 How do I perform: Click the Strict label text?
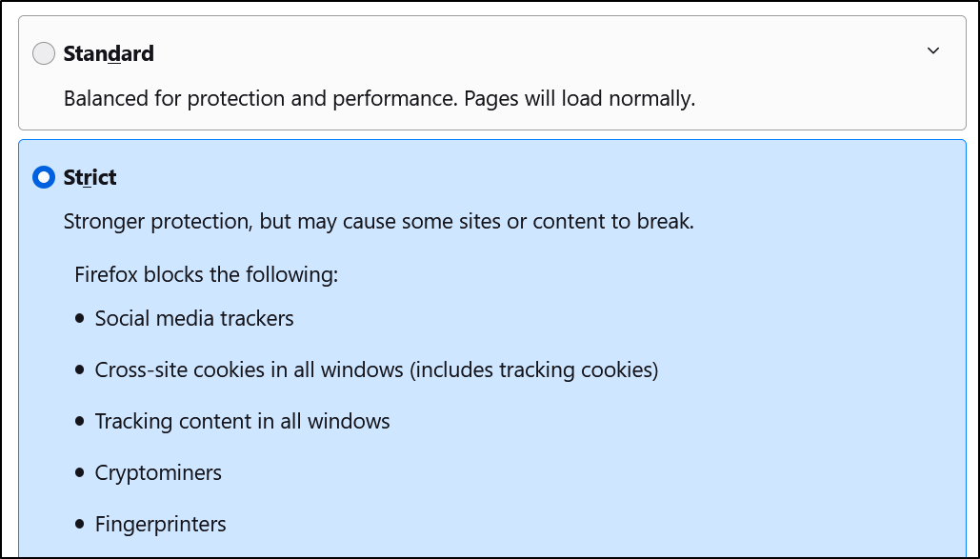click(x=91, y=177)
